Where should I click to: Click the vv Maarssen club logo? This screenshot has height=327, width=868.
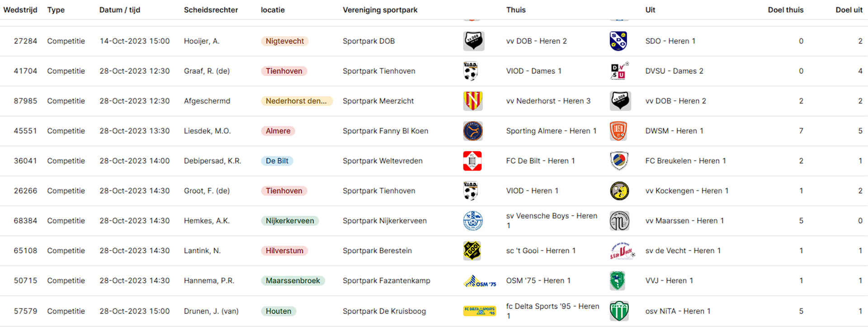pyautogui.click(x=619, y=221)
